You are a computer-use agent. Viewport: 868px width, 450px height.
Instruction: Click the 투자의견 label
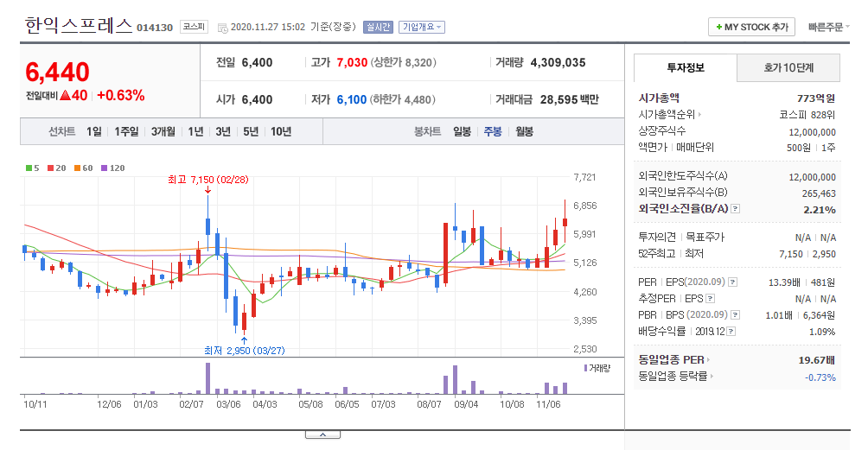point(657,238)
